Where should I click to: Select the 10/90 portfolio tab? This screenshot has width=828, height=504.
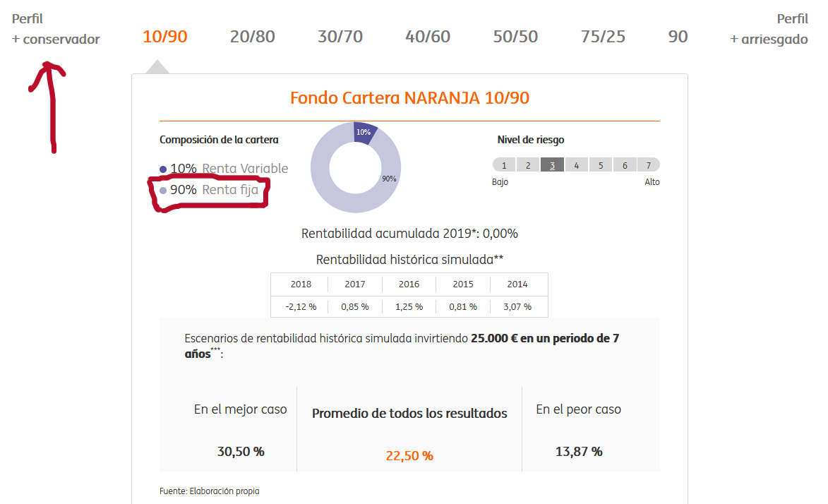pyautogui.click(x=164, y=37)
